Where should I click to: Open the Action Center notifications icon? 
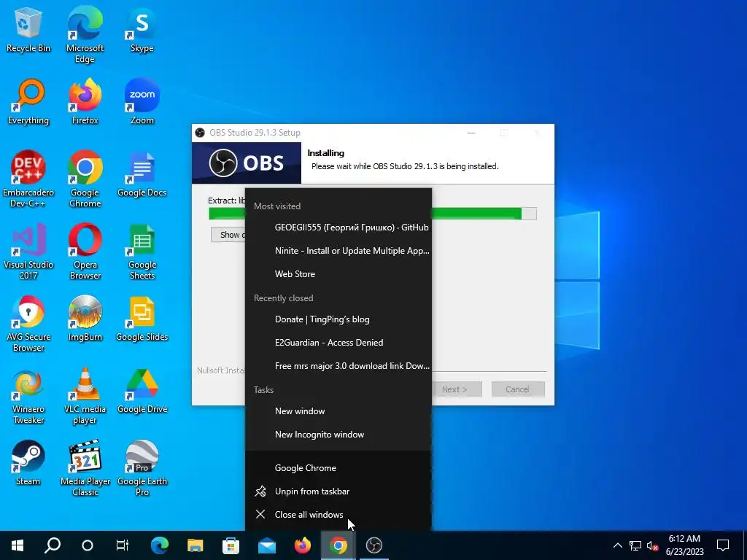(723, 545)
